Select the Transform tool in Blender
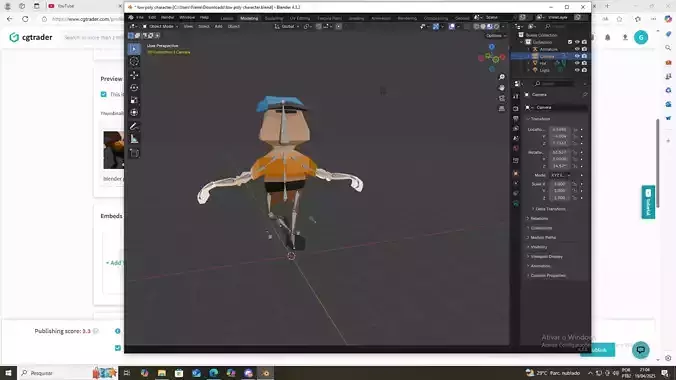 [134, 113]
